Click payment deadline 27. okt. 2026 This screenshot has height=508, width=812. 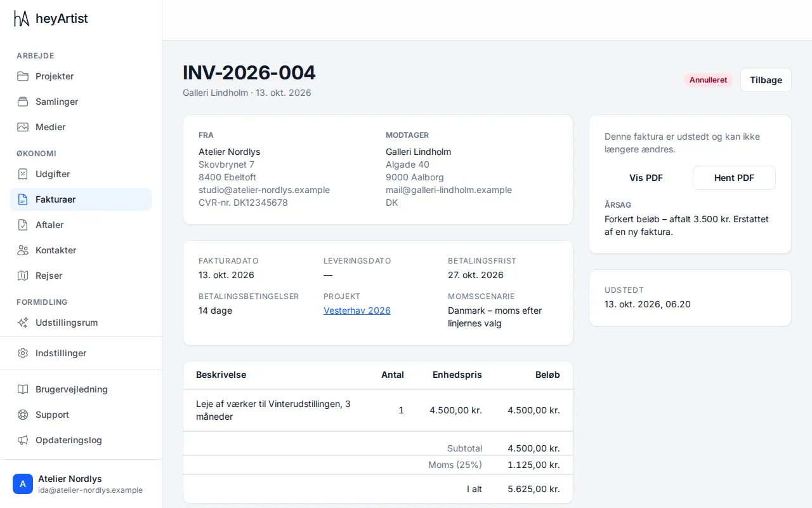(x=476, y=275)
